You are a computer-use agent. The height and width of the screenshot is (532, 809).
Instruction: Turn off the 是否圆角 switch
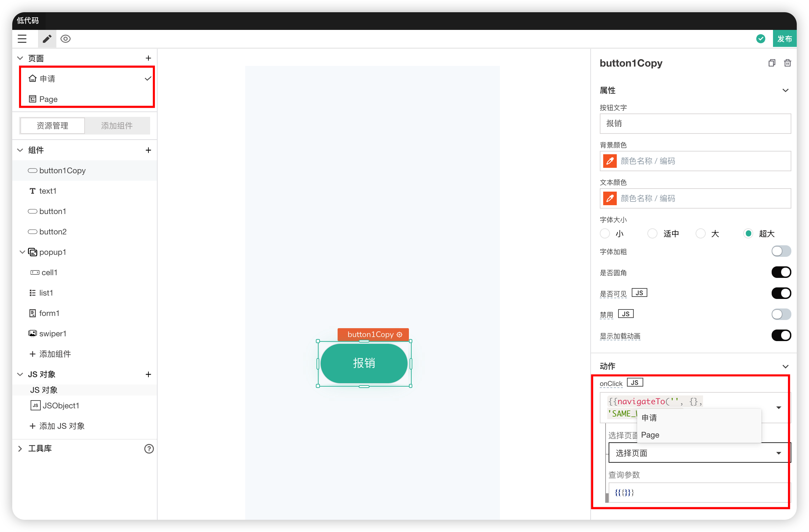(781, 272)
